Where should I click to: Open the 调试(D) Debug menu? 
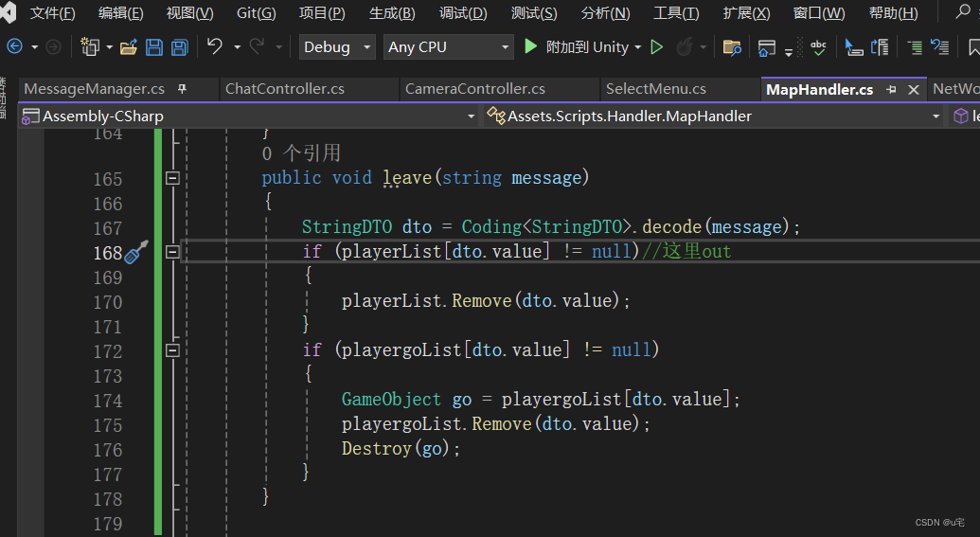(463, 13)
